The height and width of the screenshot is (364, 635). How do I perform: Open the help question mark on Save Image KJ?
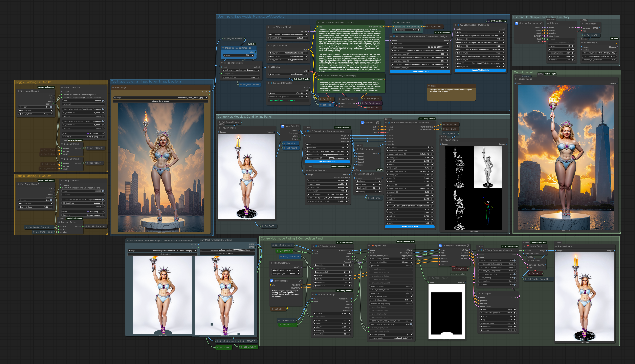tap(617, 43)
